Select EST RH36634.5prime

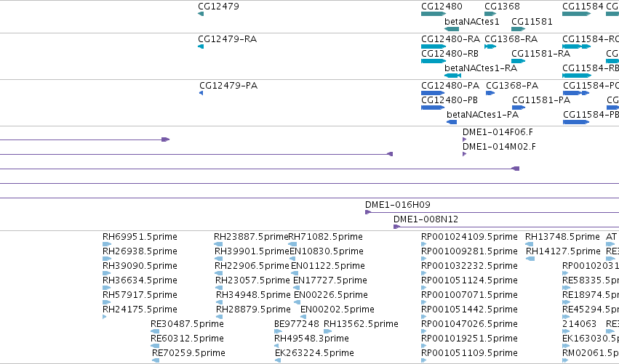(x=140, y=280)
